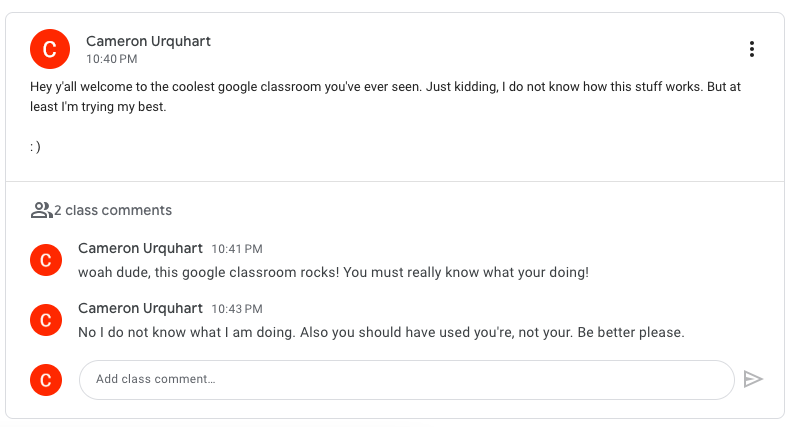Click the send comment arrow icon
The width and height of the screenshot is (793, 427).
point(753,379)
